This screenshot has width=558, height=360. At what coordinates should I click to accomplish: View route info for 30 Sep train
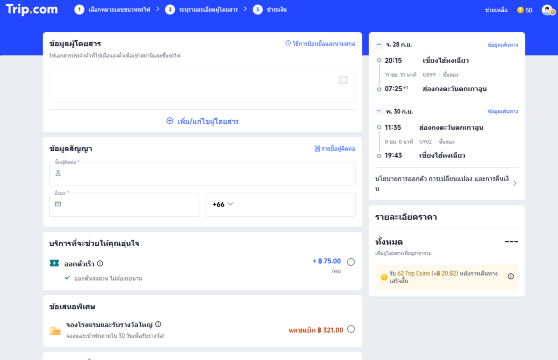click(502, 111)
